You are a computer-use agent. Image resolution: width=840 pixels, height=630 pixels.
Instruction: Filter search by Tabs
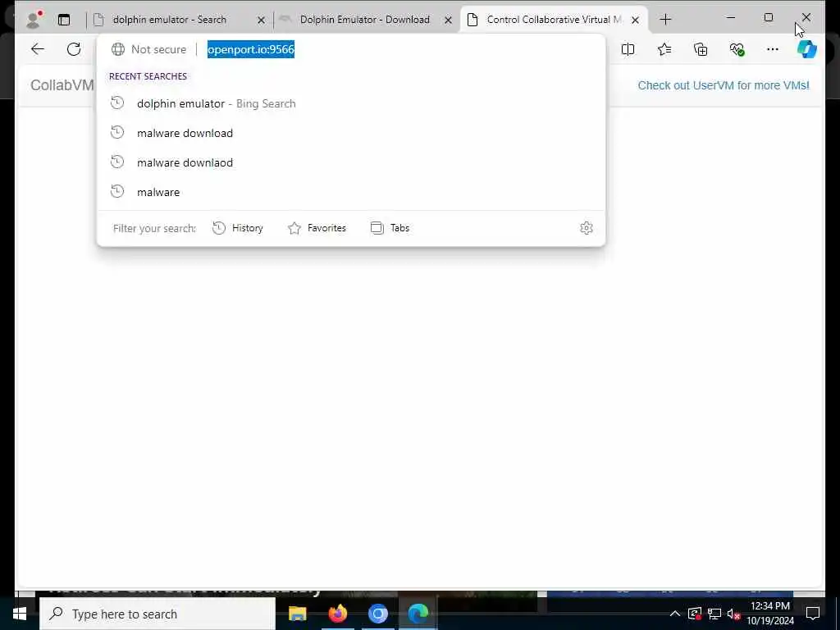click(390, 228)
